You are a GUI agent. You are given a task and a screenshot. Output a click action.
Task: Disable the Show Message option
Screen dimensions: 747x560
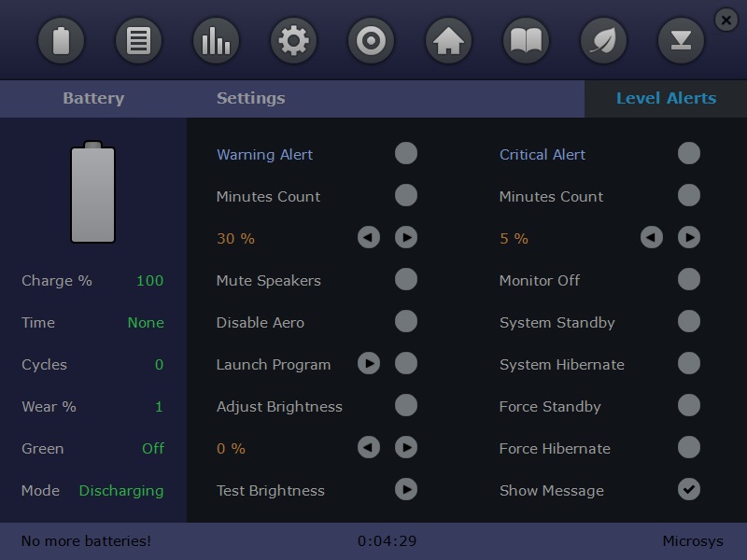tap(689, 489)
